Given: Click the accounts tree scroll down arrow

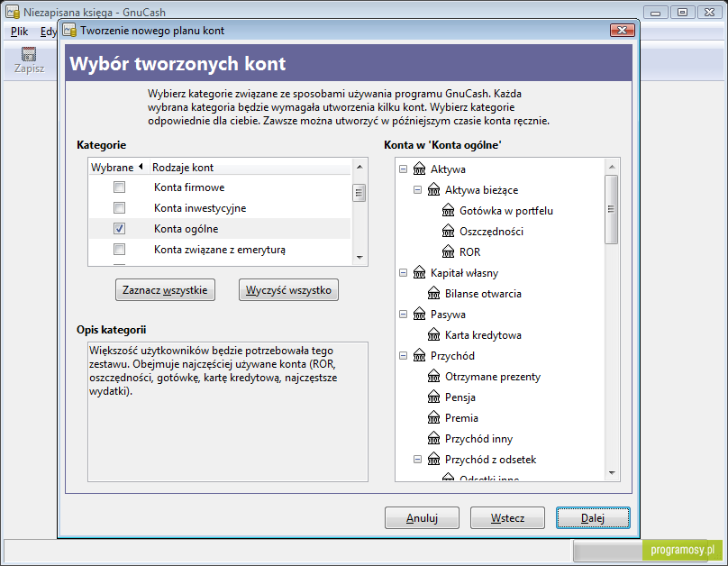Looking at the screenshot, I should (612, 473).
